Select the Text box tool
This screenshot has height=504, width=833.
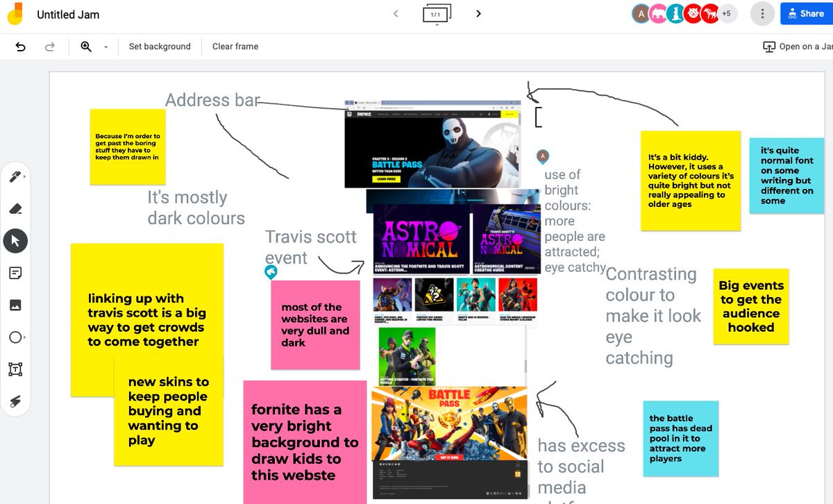click(16, 369)
